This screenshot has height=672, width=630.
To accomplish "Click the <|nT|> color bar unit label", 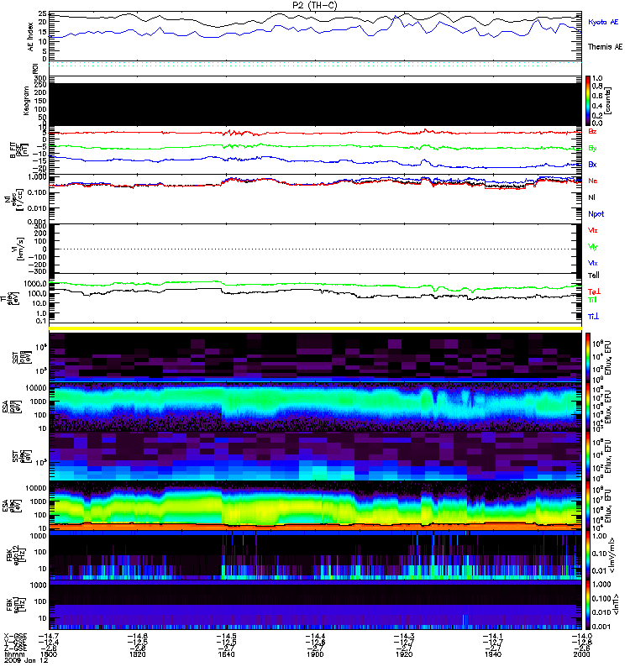I will (x=615, y=604).
